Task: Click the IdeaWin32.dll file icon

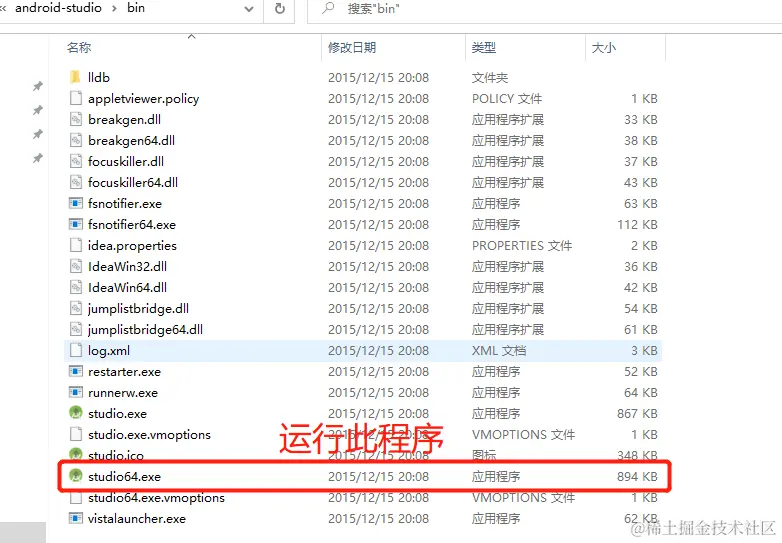Action: 75,266
